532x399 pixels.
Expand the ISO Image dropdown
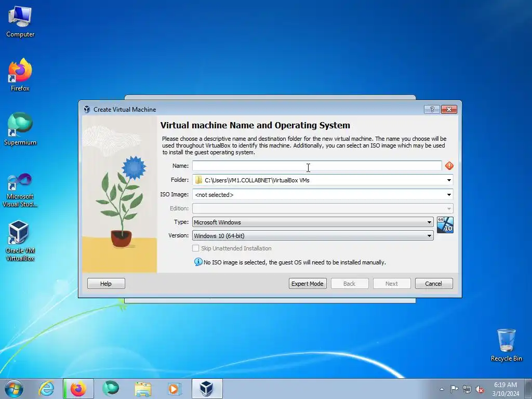pyautogui.click(x=449, y=195)
